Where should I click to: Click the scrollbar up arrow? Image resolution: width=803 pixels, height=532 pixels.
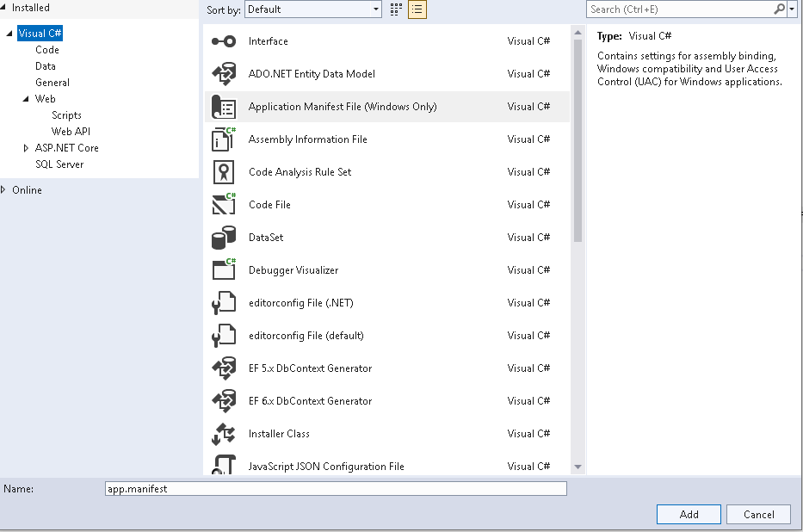point(578,33)
